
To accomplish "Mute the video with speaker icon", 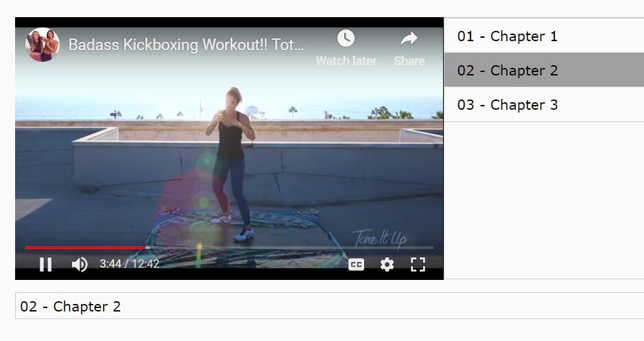I will tap(80, 264).
